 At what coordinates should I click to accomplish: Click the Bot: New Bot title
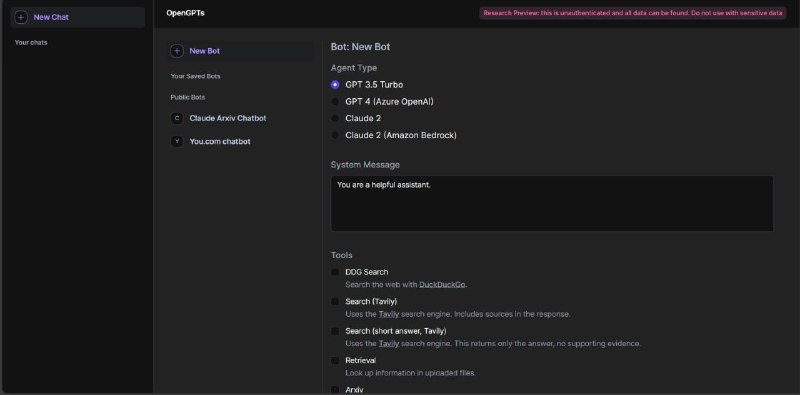(360, 47)
